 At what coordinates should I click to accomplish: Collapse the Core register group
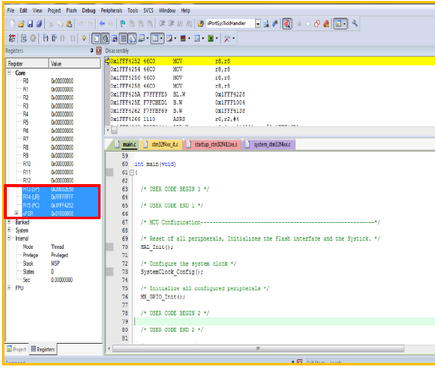(10, 73)
